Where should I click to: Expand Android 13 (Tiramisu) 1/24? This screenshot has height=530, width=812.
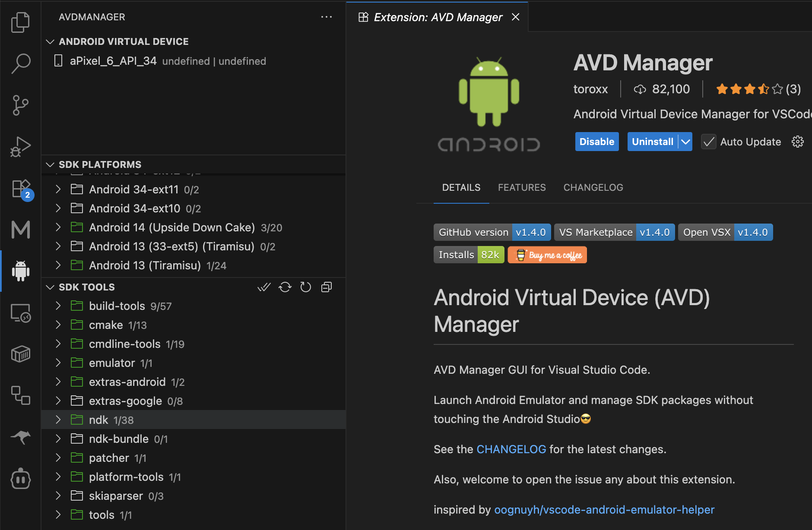click(58, 265)
